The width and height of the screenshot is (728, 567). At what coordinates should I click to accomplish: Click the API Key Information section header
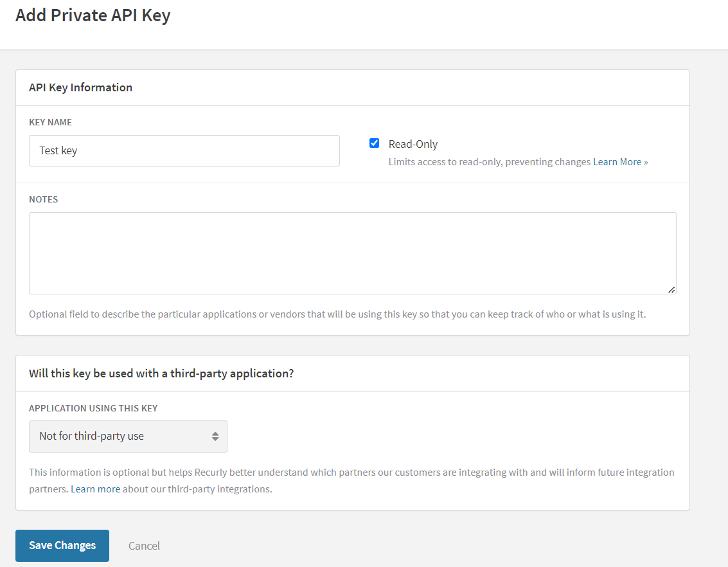tap(80, 87)
